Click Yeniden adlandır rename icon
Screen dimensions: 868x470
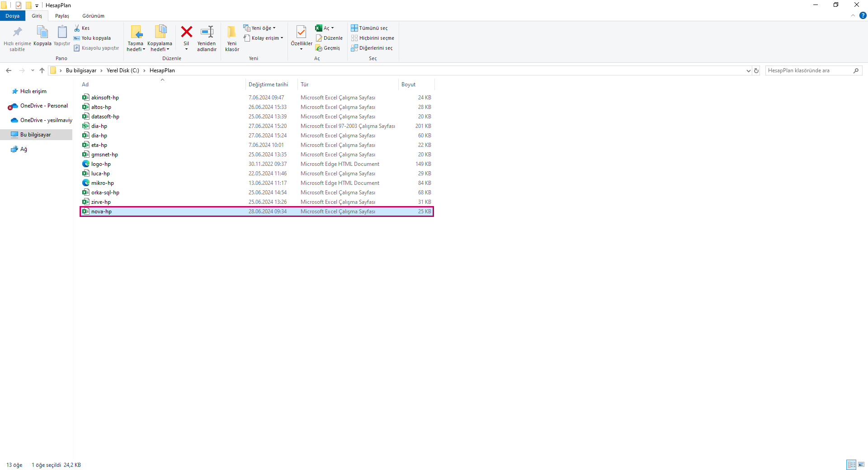tap(207, 33)
